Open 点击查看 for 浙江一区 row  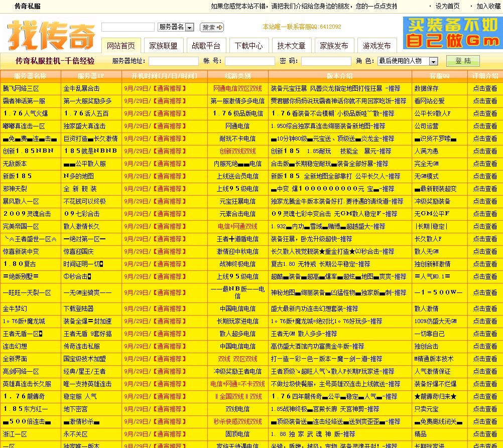[485, 434]
